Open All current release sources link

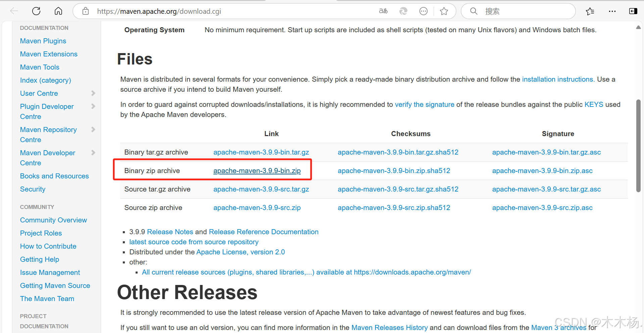click(x=306, y=272)
